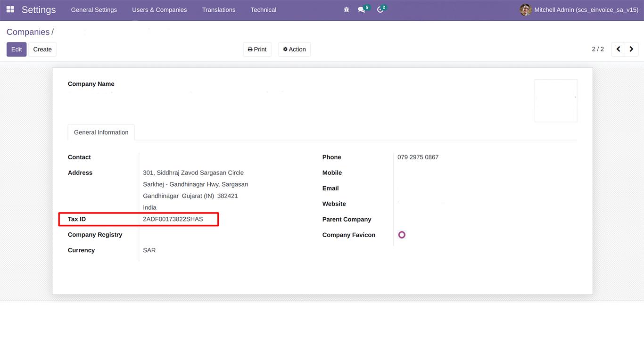This screenshot has width=644, height=362.
Task: Expand the Print dropdown
Action: pos(257,49)
